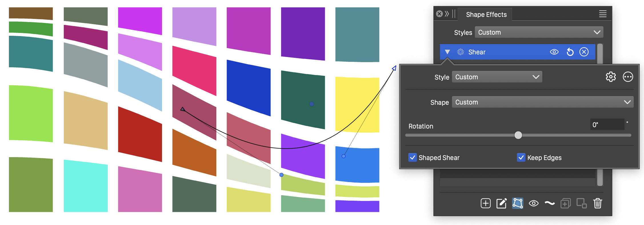Hide the Shear effect using its eye icon

(554, 52)
